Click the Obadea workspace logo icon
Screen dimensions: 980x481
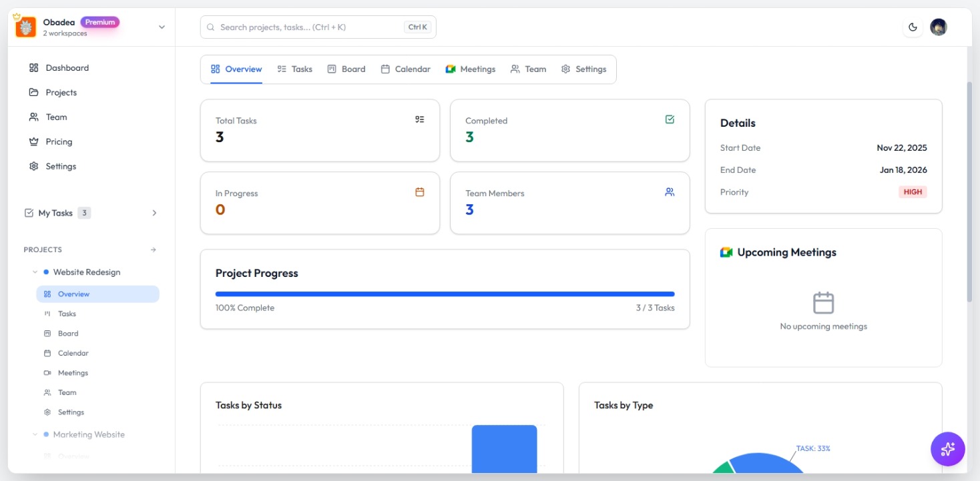click(25, 27)
